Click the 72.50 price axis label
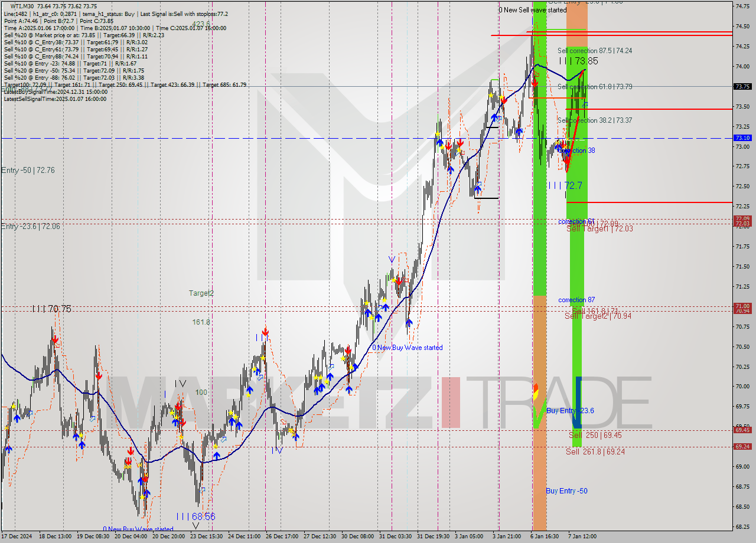The image size is (756, 543). point(742,187)
